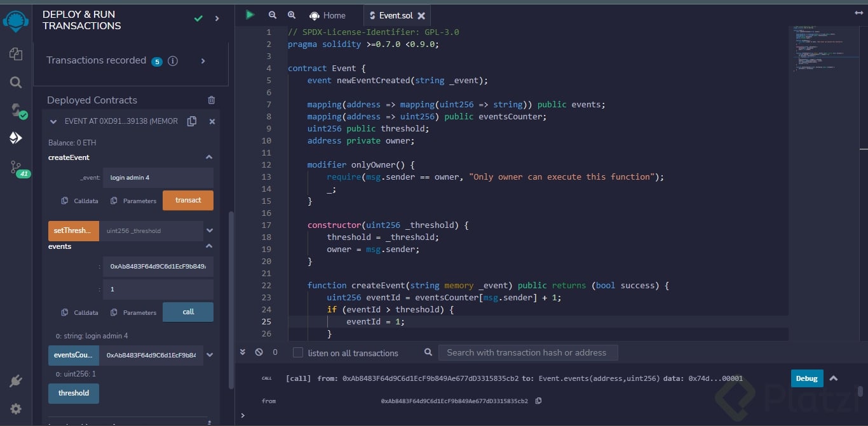Focus the terminal transaction search box
Viewport: 868px width, 426px height.
point(528,352)
